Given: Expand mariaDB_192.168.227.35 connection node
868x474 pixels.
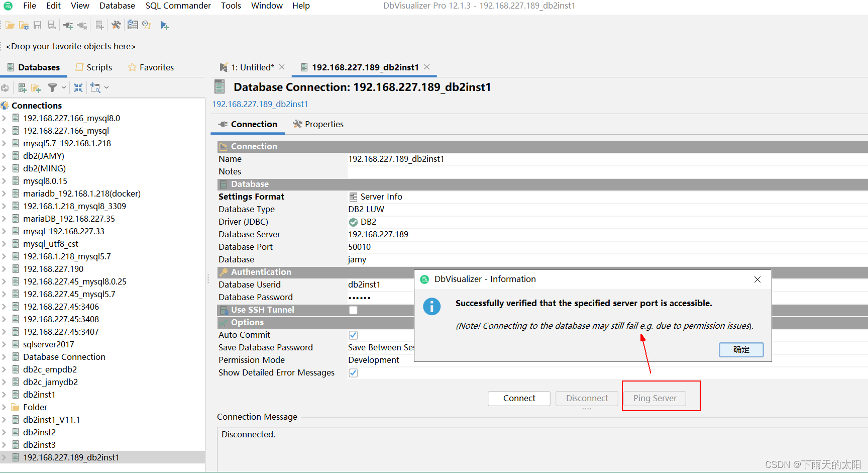Looking at the screenshot, I should [x=4, y=219].
